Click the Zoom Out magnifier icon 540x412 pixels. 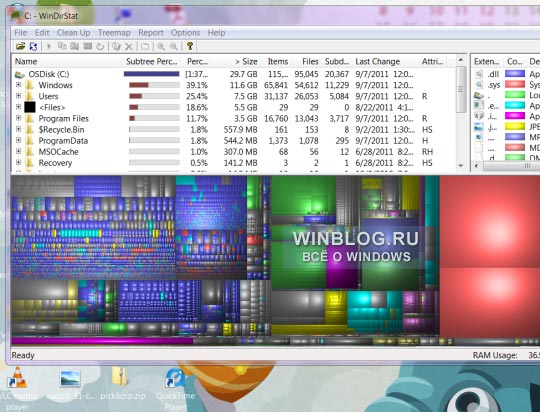pyautogui.click(x=174, y=46)
